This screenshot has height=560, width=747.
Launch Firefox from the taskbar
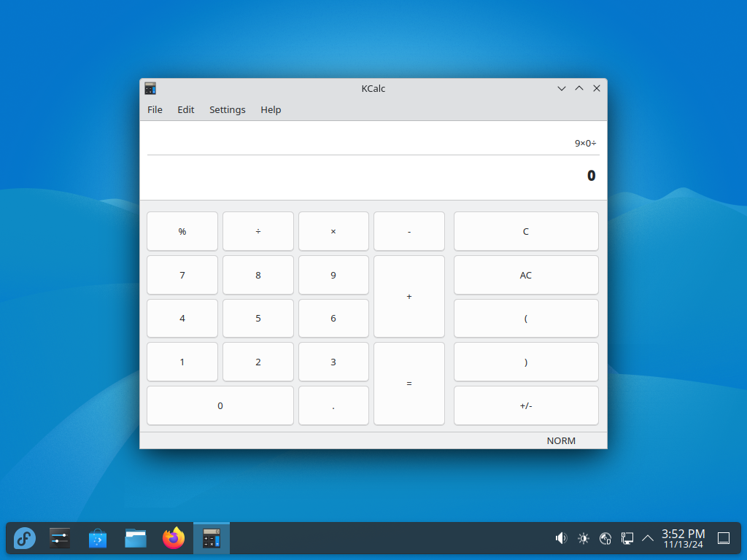(174, 539)
